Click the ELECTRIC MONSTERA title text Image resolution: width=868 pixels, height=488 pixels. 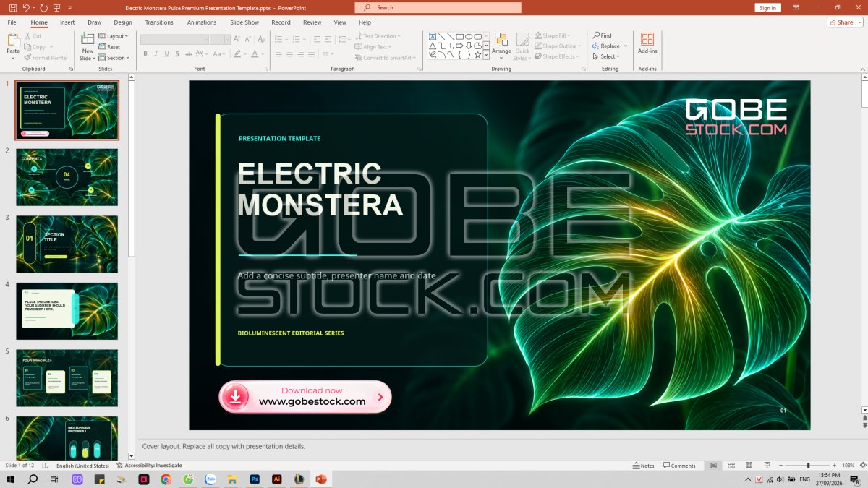320,189
